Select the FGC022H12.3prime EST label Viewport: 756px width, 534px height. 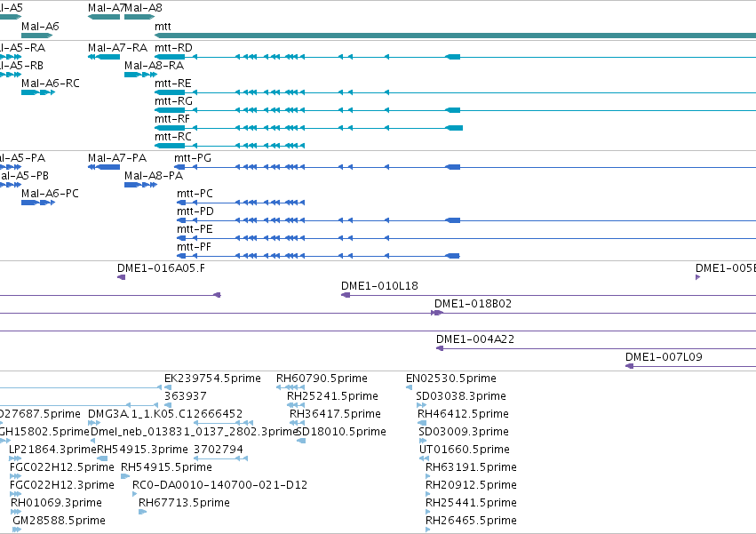point(62,485)
